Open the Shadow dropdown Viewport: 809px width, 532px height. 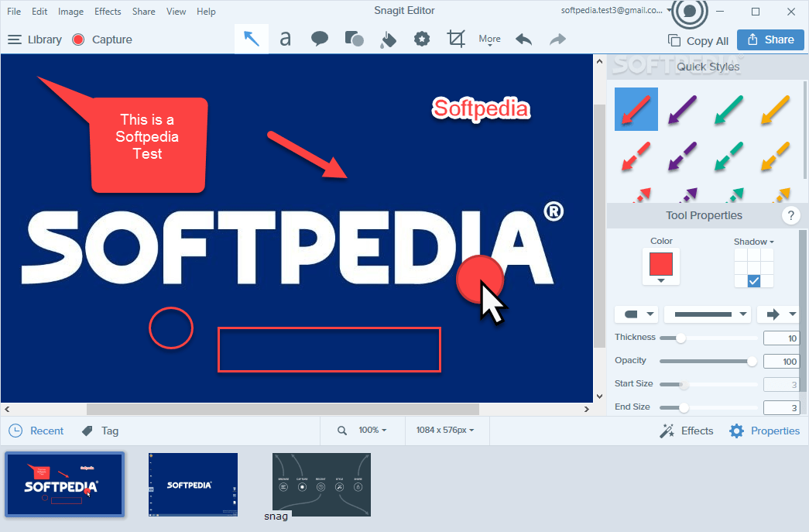pos(753,241)
